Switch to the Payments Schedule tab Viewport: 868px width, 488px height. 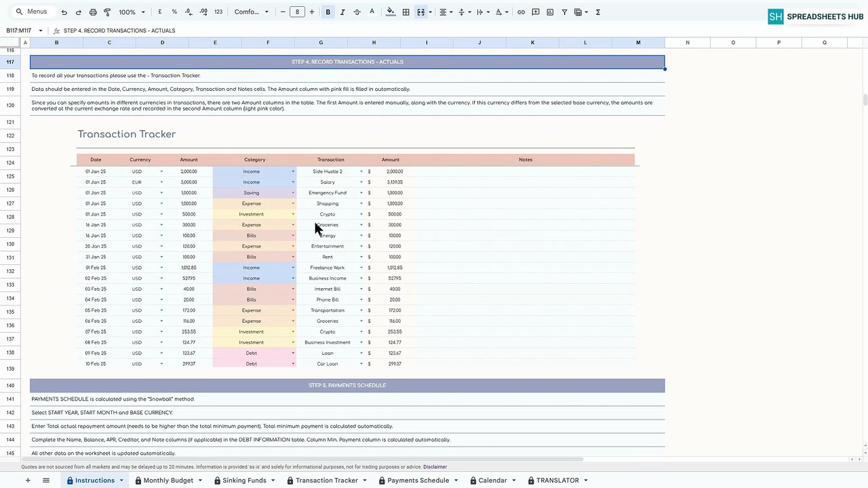coord(418,481)
